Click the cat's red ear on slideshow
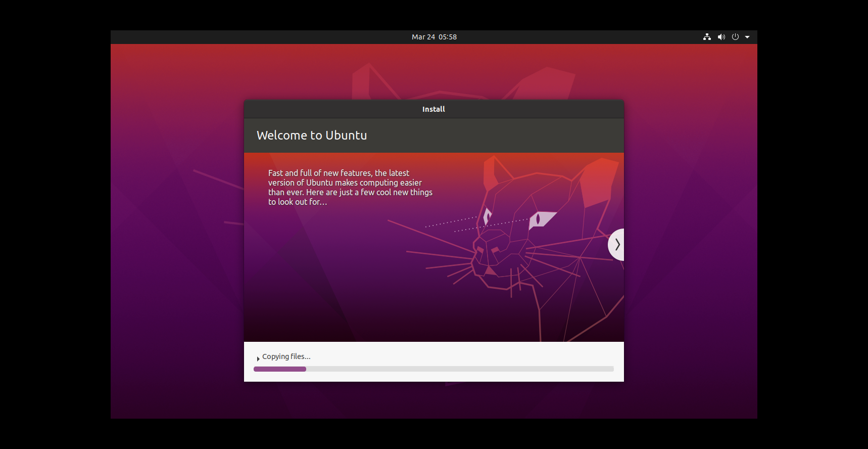 pyautogui.click(x=600, y=183)
